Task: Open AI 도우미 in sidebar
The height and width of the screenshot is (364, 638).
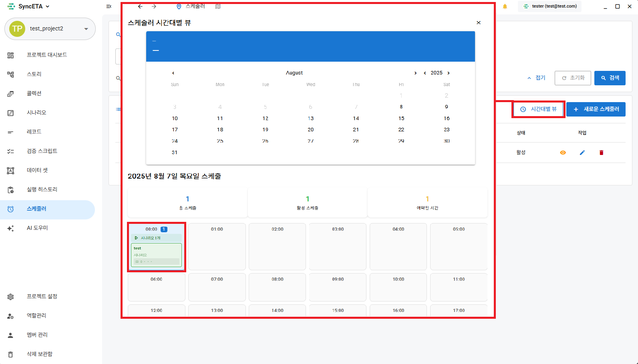Action: click(37, 228)
